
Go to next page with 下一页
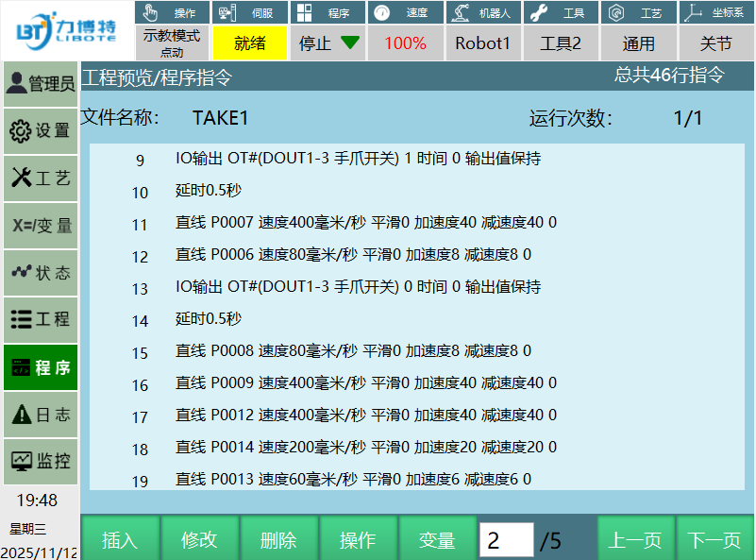pos(714,540)
